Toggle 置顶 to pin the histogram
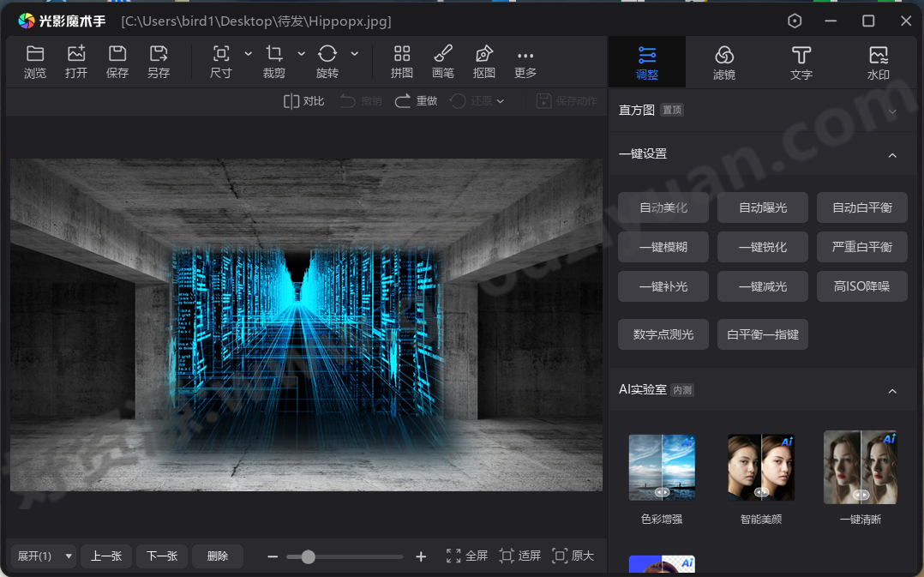The height and width of the screenshot is (577, 924). [672, 110]
